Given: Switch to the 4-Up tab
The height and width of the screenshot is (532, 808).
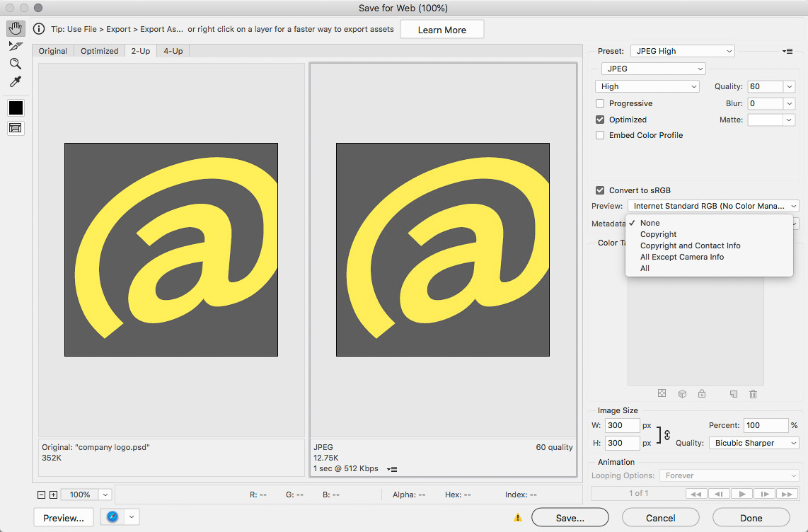Looking at the screenshot, I should click(x=173, y=51).
